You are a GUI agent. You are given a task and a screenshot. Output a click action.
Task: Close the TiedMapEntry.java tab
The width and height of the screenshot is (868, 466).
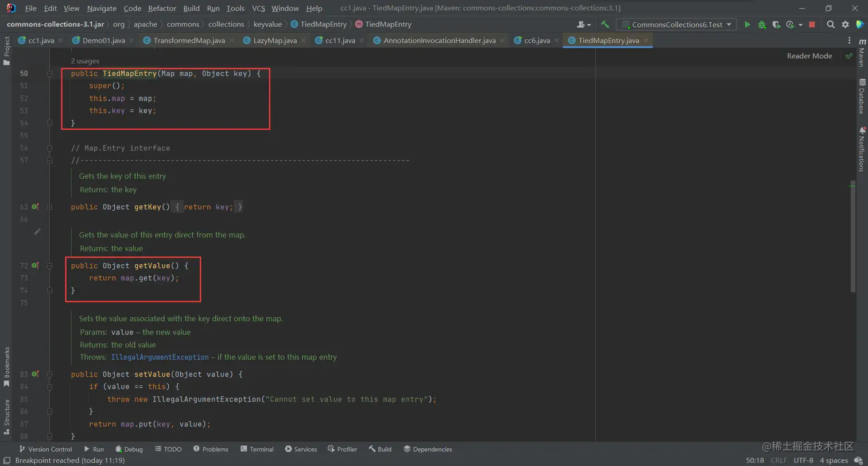point(646,40)
